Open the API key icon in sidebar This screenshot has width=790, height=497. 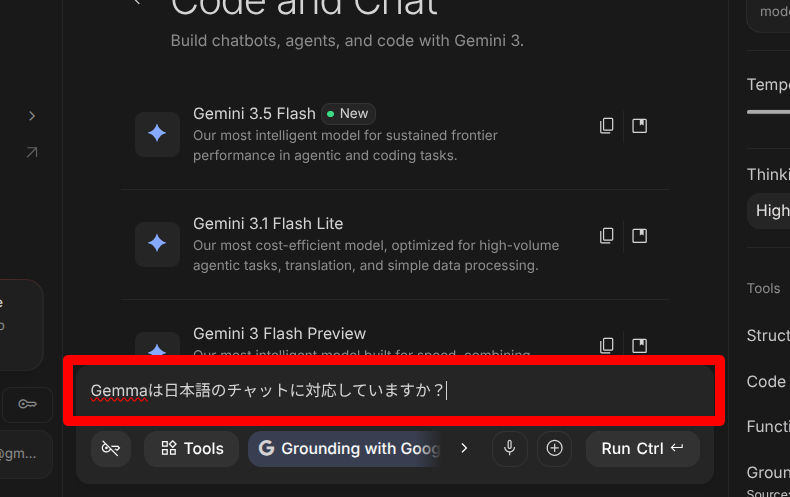27,404
